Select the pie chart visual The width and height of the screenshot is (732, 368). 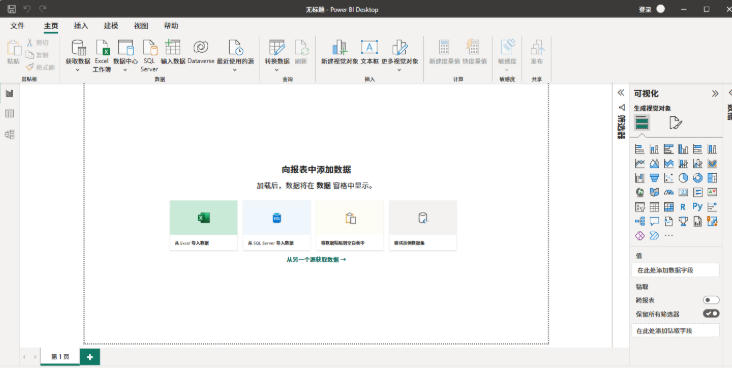click(x=683, y=178)
